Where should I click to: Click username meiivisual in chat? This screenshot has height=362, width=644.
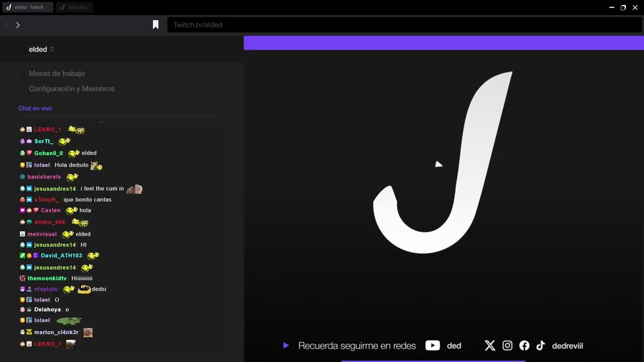click(42, 234)
